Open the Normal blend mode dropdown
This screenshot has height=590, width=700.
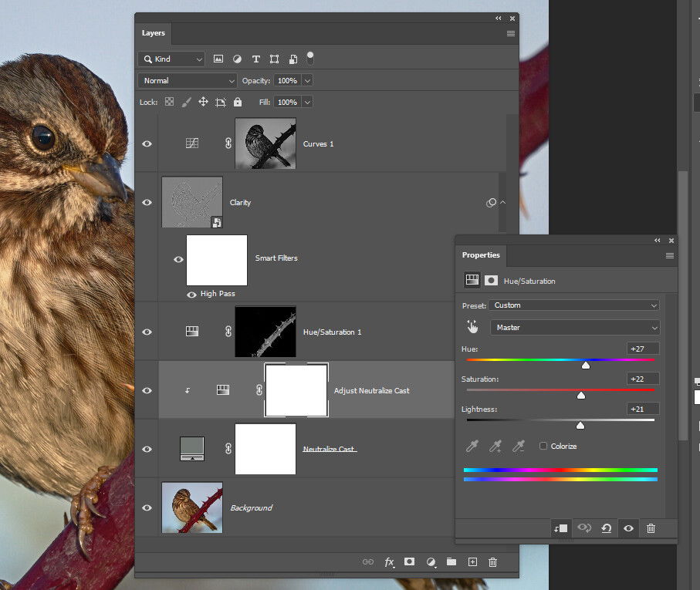188,80
